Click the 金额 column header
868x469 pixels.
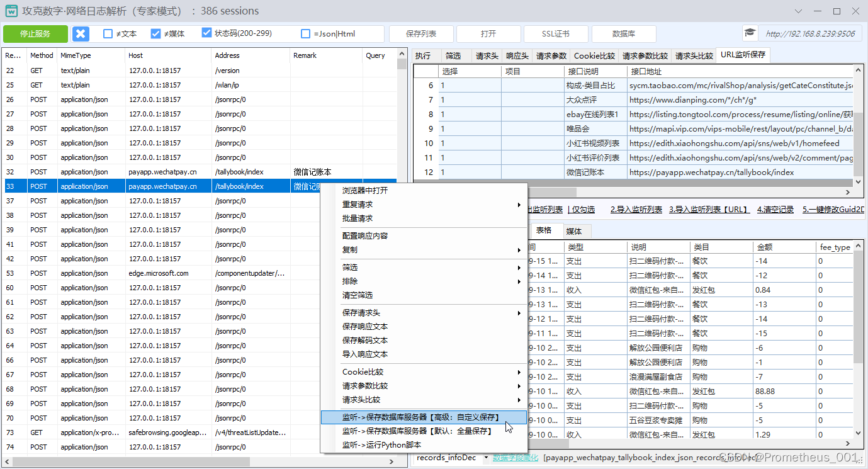pyautogui.click(x=784, y=247)
